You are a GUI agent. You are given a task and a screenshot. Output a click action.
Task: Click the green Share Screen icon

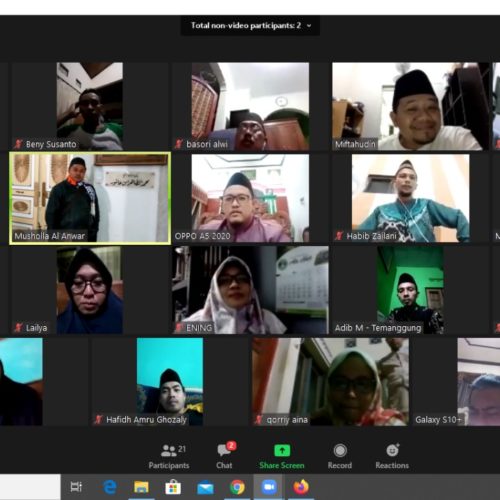tap(282, 450)
